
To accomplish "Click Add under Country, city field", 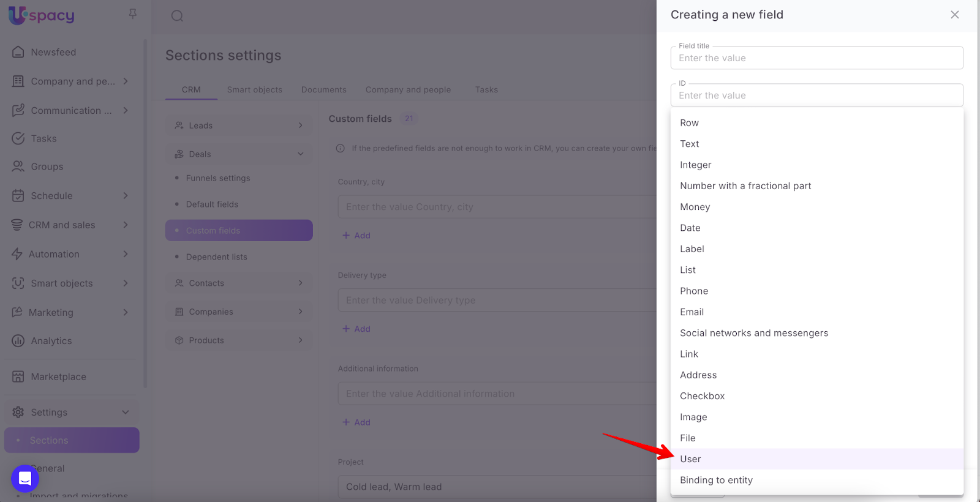I will pos(356,236).
